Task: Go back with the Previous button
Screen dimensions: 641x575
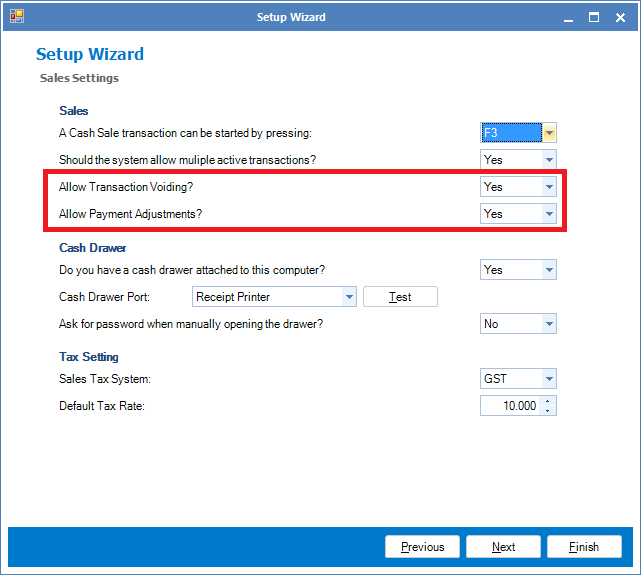Action: [422, 547]
